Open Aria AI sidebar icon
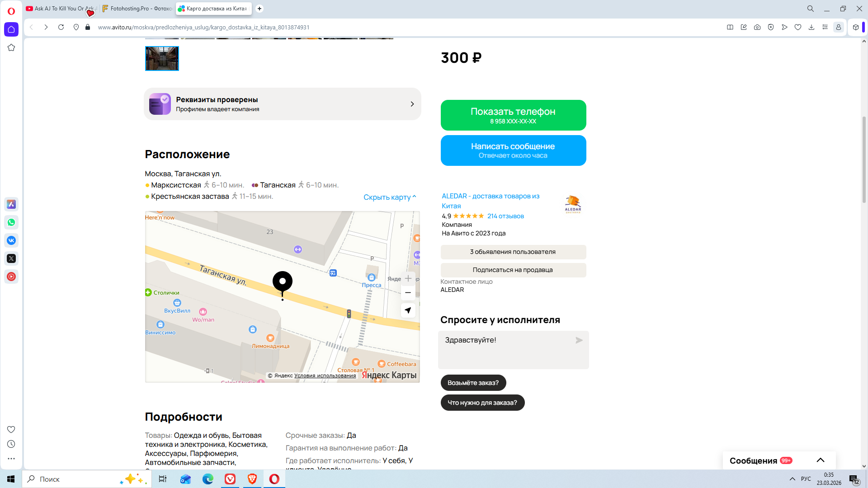 tap(11, 204)
